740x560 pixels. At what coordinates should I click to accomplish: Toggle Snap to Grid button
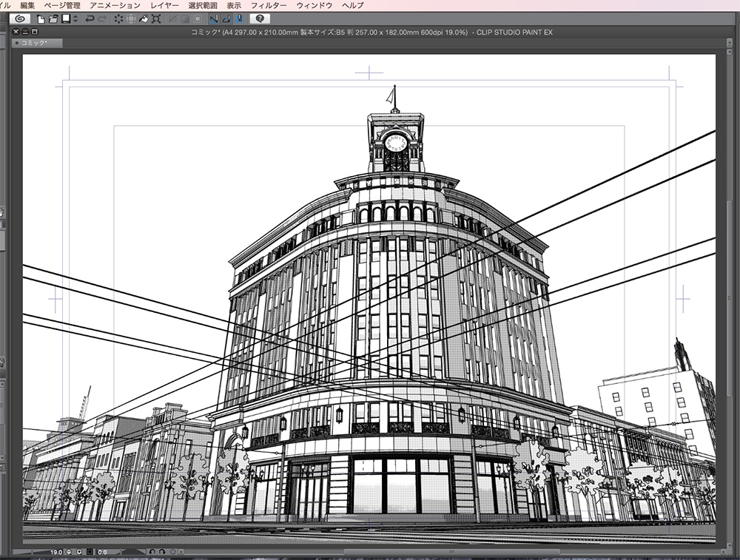coord(239,18)
